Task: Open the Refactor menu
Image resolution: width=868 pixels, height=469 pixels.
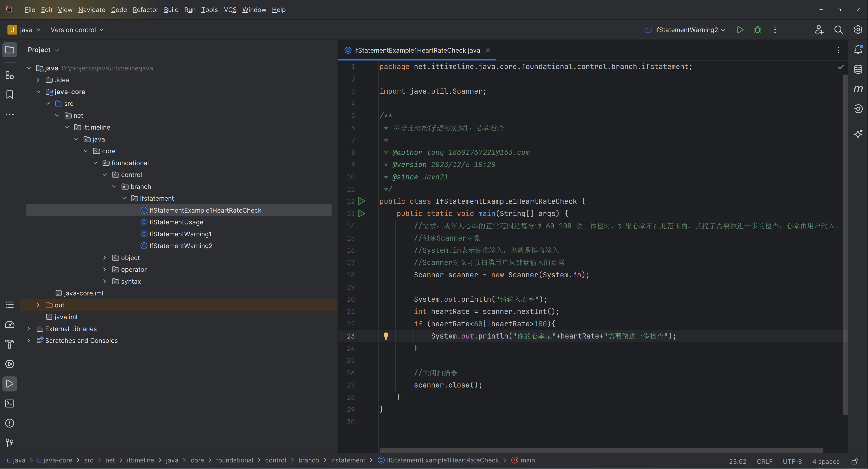Action: tap(145, 10)
